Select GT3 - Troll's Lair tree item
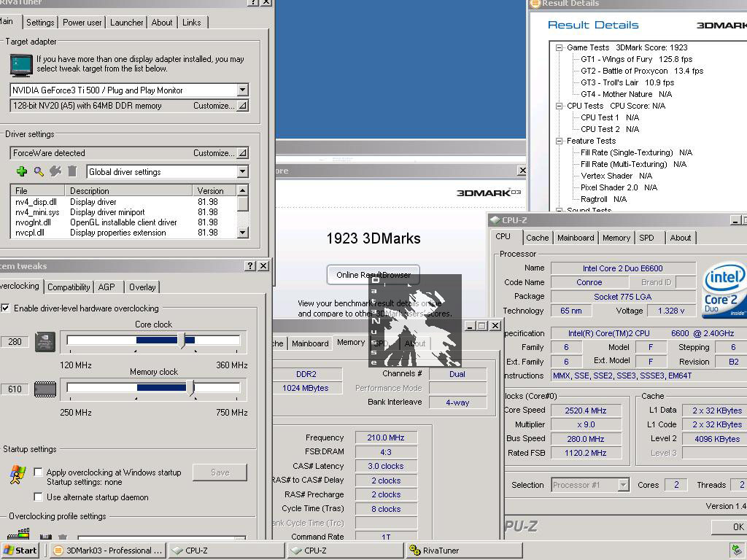Viewport: 747px width, 560px height. click(627, 82)
